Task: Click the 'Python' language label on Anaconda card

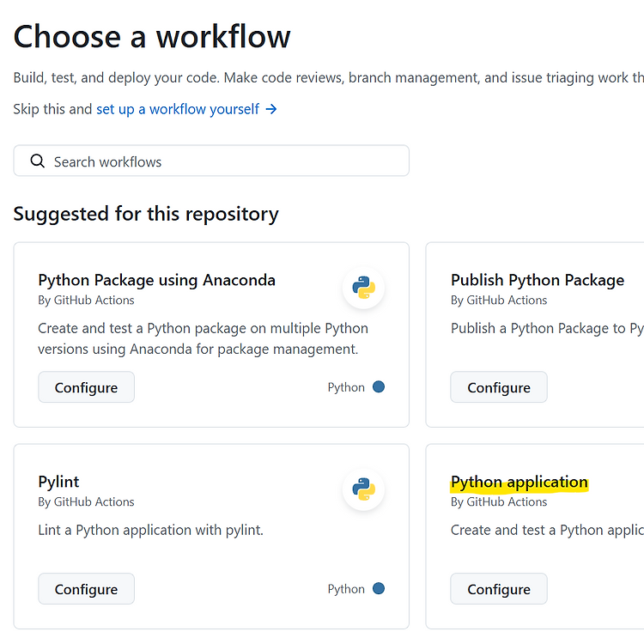Action: click(346, 387)
